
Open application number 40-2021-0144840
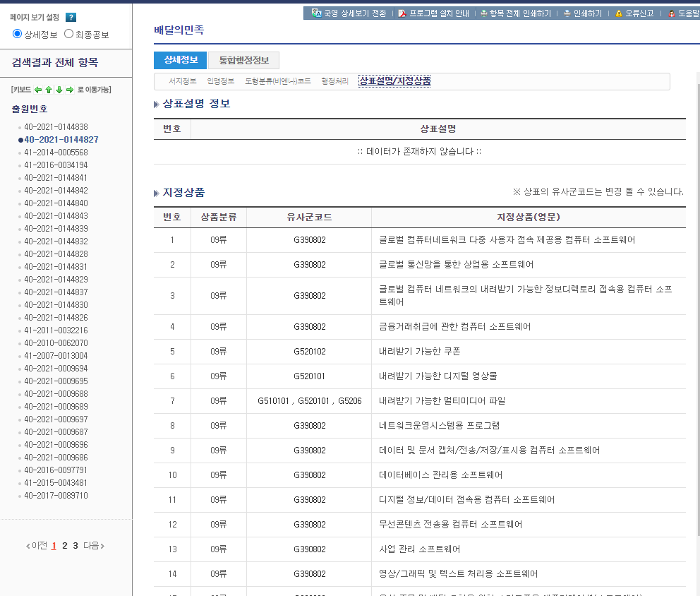pyautogui.click(x=56, y=203)
